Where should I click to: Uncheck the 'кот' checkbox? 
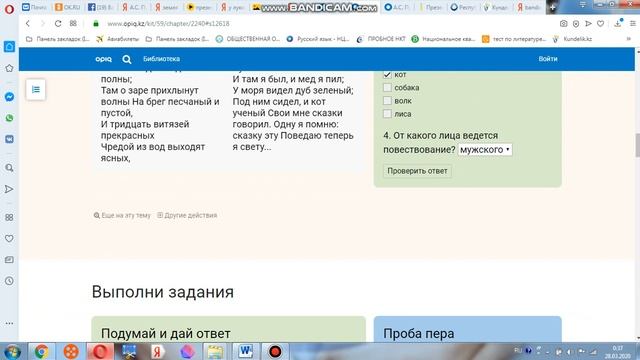387,74
